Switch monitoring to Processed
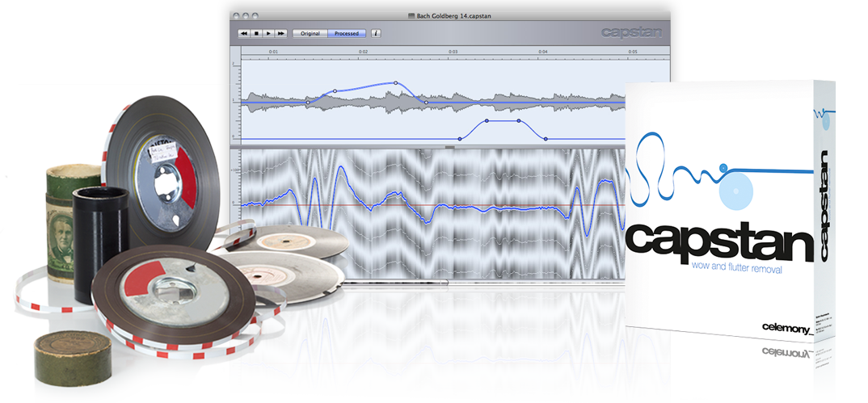 click(x=347, y=34)
